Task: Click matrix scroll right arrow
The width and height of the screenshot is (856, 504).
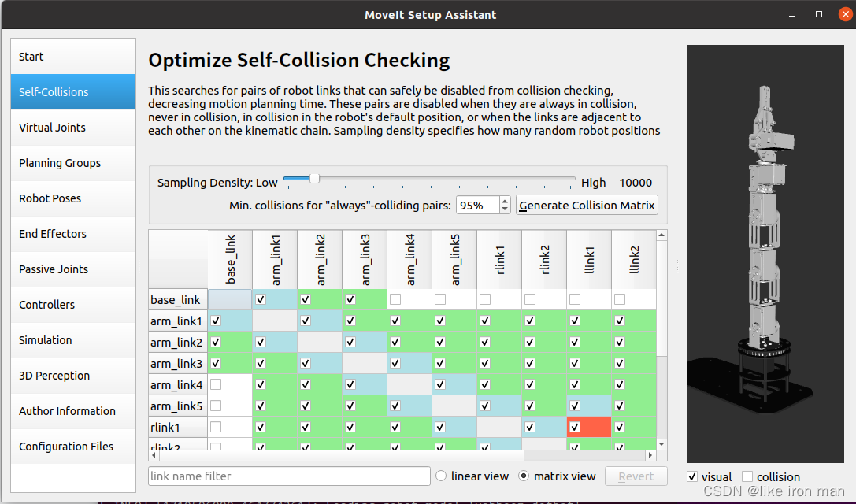Action: (x=650, y=455)
